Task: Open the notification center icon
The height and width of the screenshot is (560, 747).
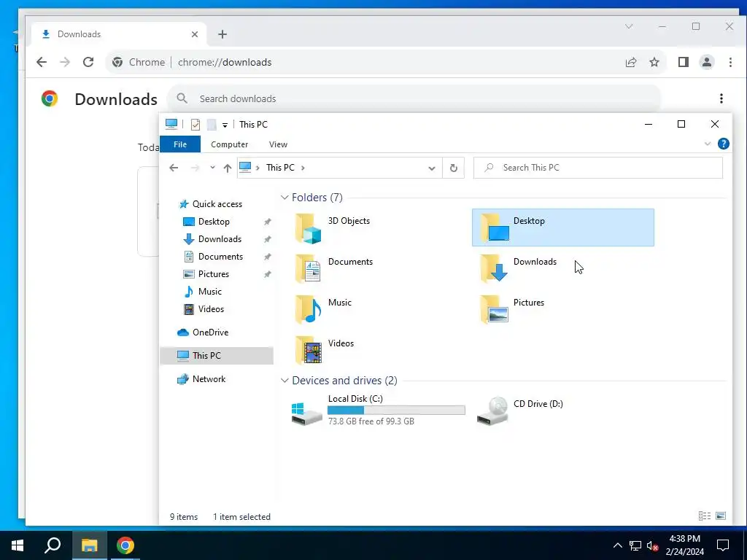Action: point(723,545)
